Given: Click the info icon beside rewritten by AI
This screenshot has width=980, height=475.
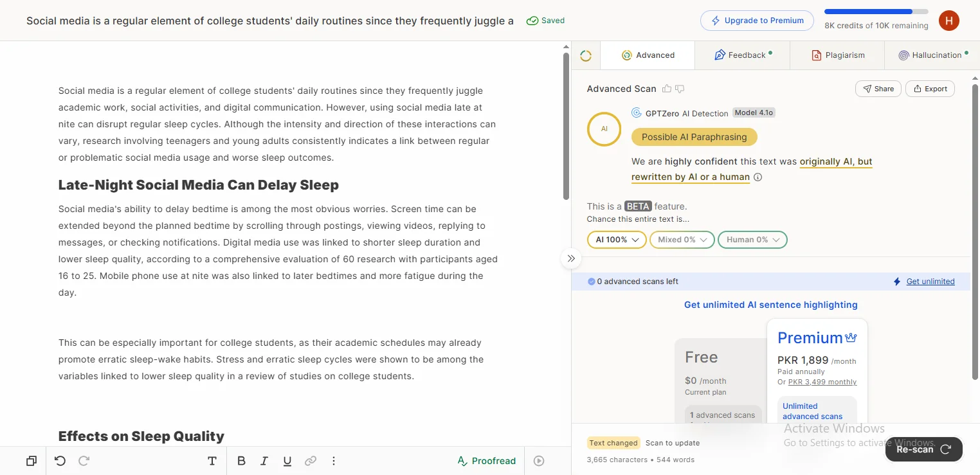Looking at the screenshot, I should tap(758, 177).
